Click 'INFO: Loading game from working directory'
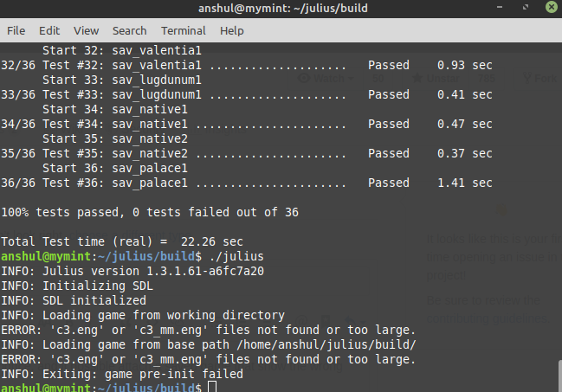Screen dimensions: 562x392 (x=143, y=315)
